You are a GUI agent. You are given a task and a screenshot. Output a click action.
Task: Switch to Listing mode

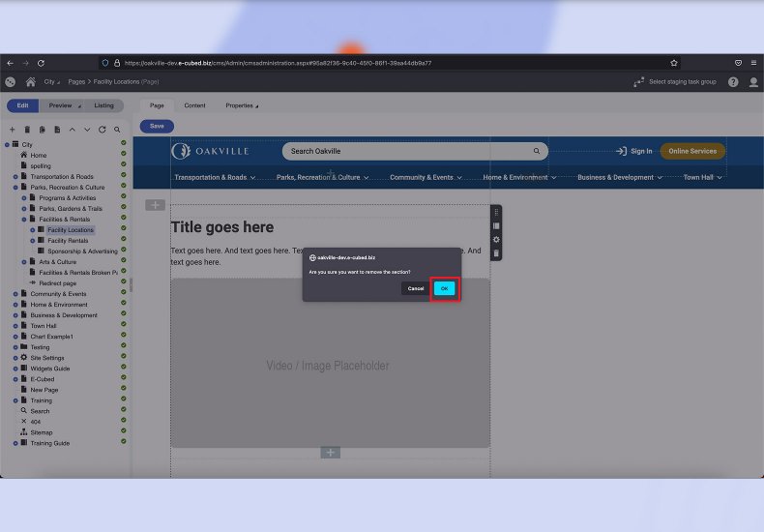[x=103, y=105]
